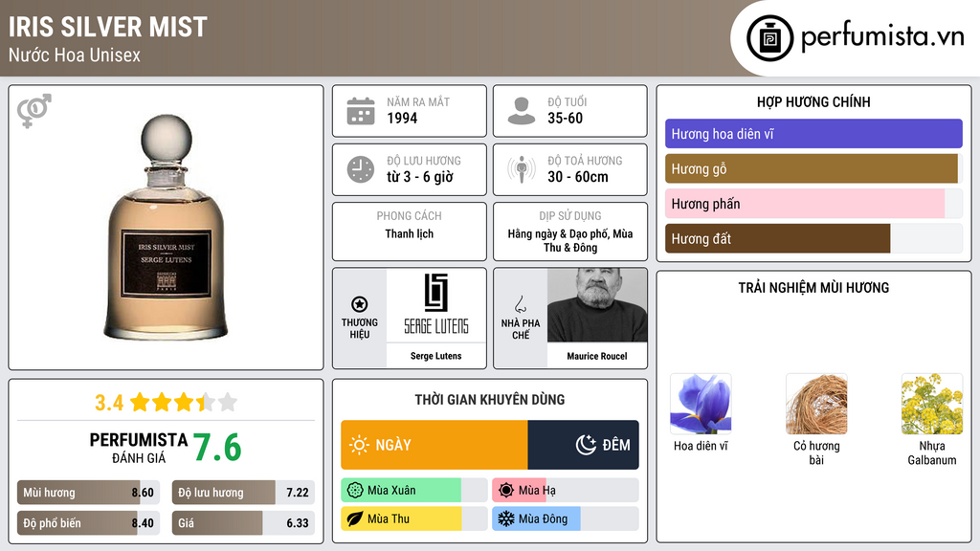Click the sillage icon beside Độ toả hương
Screen dimensions: 980x551
tap(522, 169)
